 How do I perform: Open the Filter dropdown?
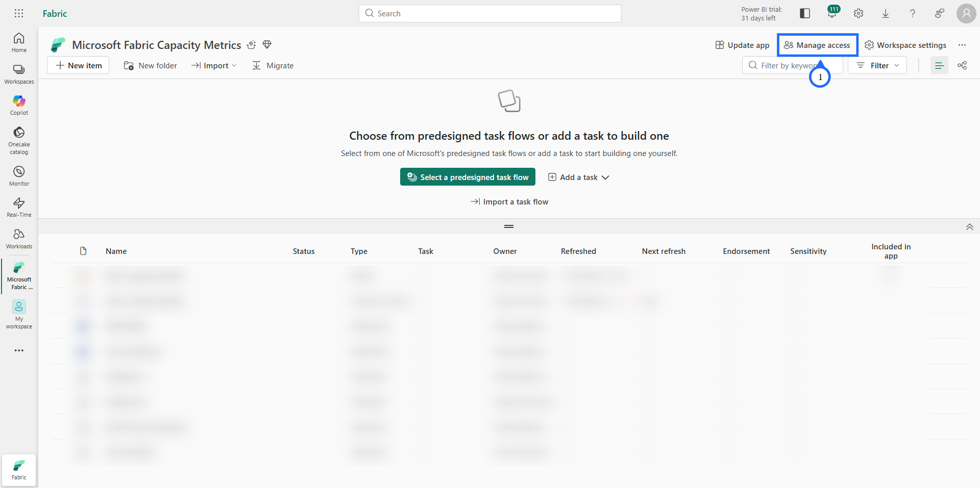coord(877,65)
